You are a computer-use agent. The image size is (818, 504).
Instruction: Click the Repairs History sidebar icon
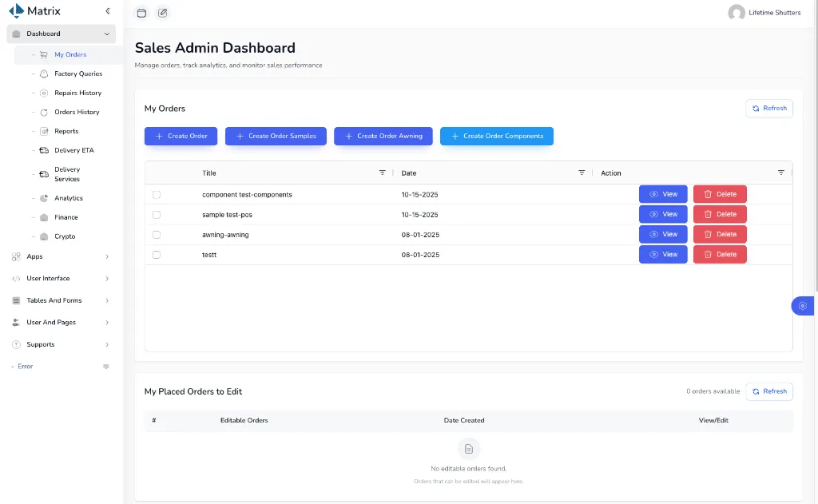44,93
